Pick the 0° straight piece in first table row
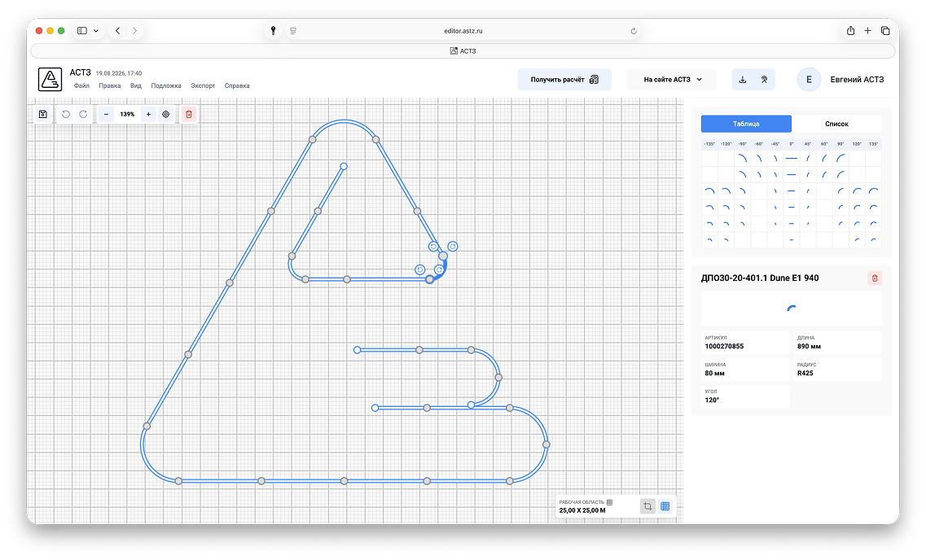Image resolution: width=926 pixels, height=560 pixels. (x=792, y=158)
